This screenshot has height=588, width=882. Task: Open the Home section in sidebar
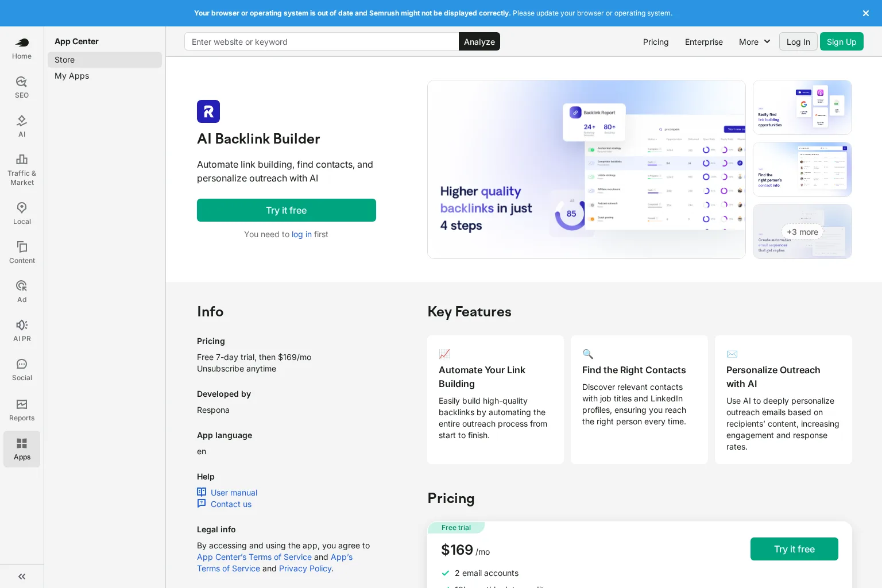click(x=22, y=48)
